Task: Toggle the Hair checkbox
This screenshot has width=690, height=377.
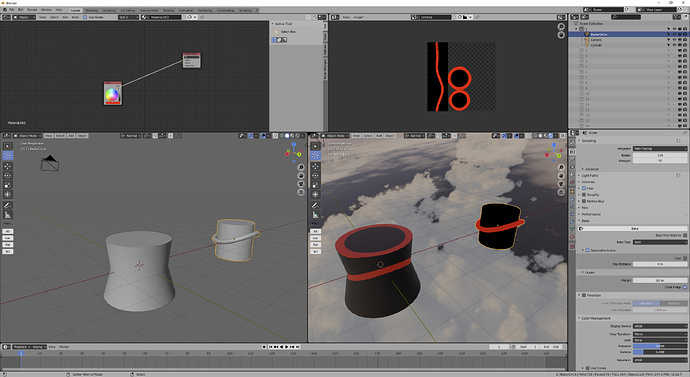Action: pyautogui.click(x=584, y=188)
